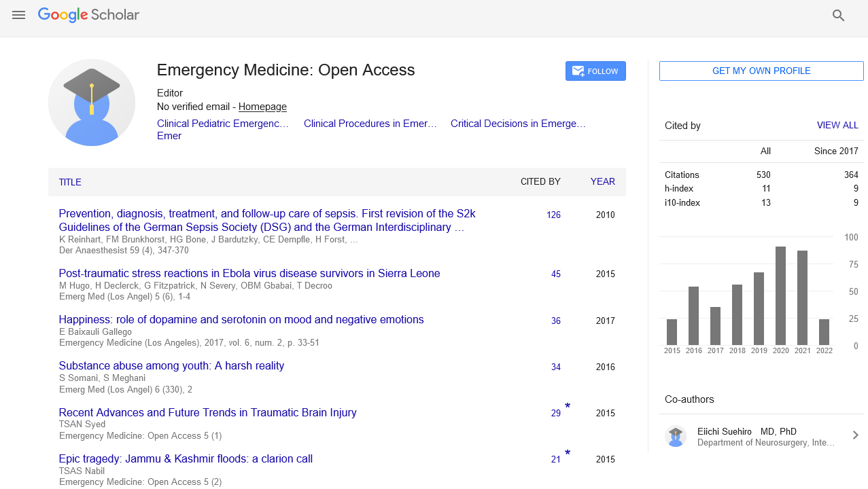Click the 2019 citation bar in chart
Screen dimensions: 868x489
pos(759,308)
